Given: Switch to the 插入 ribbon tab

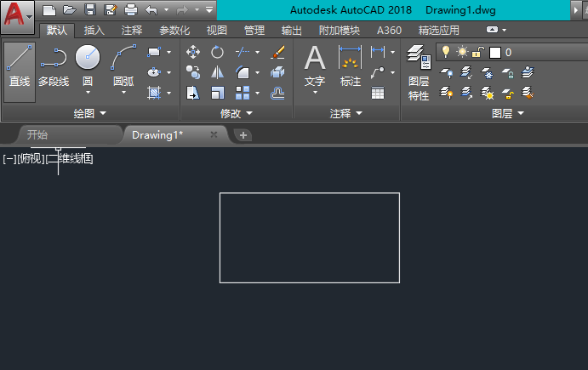Looking at the screenshot, I should tap(94, 31).
